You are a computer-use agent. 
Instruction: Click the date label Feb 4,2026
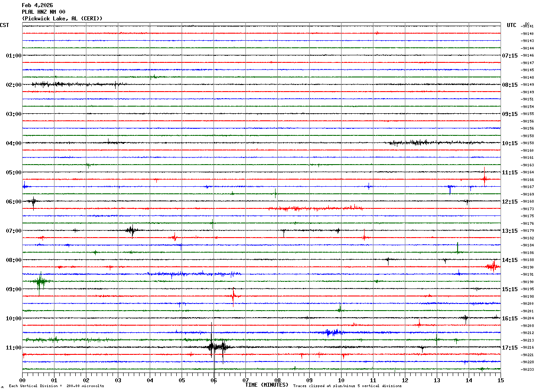tap(37, 5)
